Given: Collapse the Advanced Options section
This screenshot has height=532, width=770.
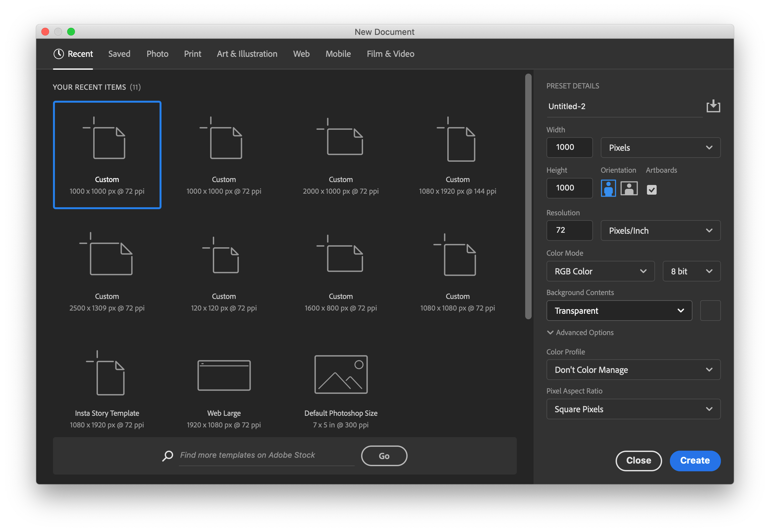Looking at the screenshot, I should click(x=580, y=332).
